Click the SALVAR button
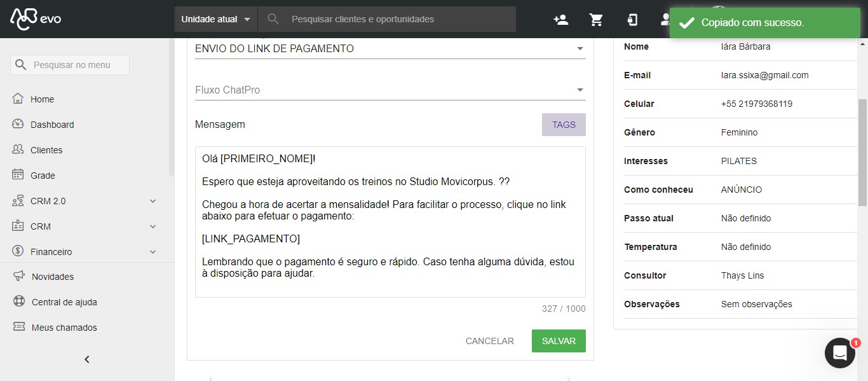868x381 pixels. 559,341
